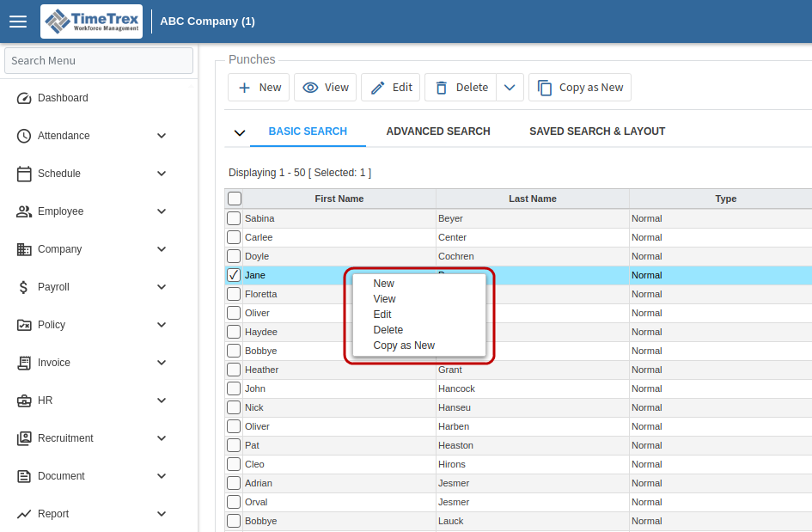Click the Report trend-line icon
The height and width of the screenshot is (532, 812).
coord(24,514)
